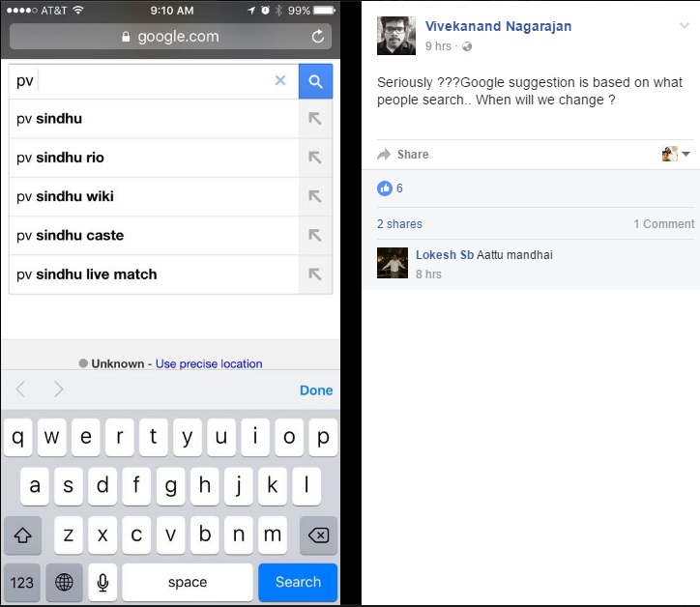The height and width of the screenshot is (607, 700).
Task: Select suggestion 'pv sindhu live match'
Action: [x=154, y=275]
